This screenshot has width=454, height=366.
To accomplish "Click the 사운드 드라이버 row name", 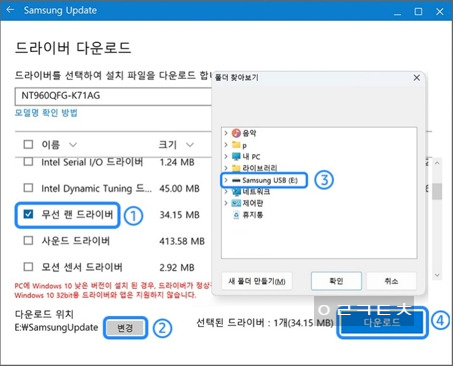I will (75, 241).
